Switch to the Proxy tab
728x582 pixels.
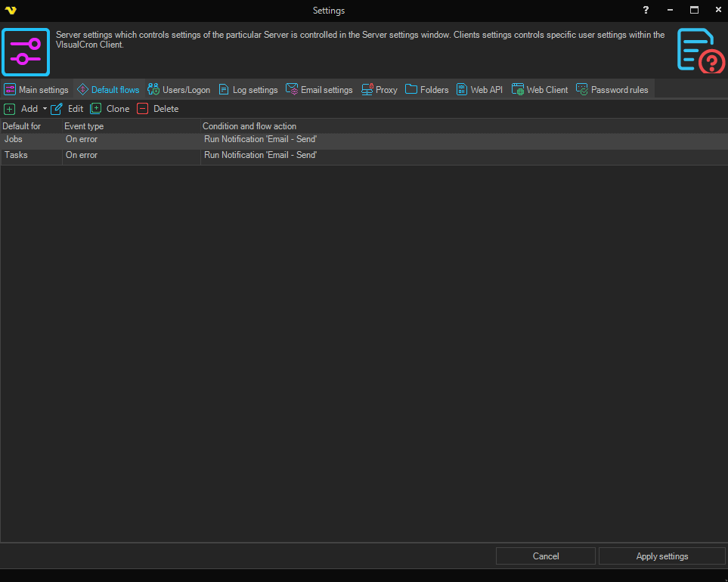[x=379, y=90]
